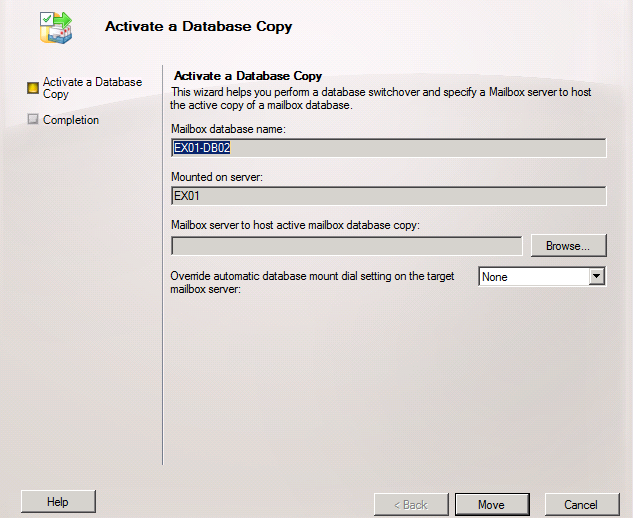Image resolution: width=633 pixels, height=518 pixels.
Task: Click the database copy wizard icon in header
Action: [56, 27]
